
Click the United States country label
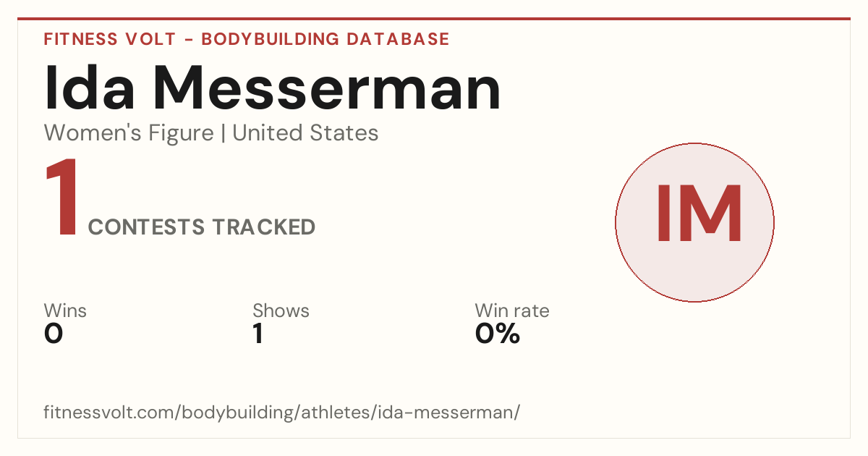[305, 133]
